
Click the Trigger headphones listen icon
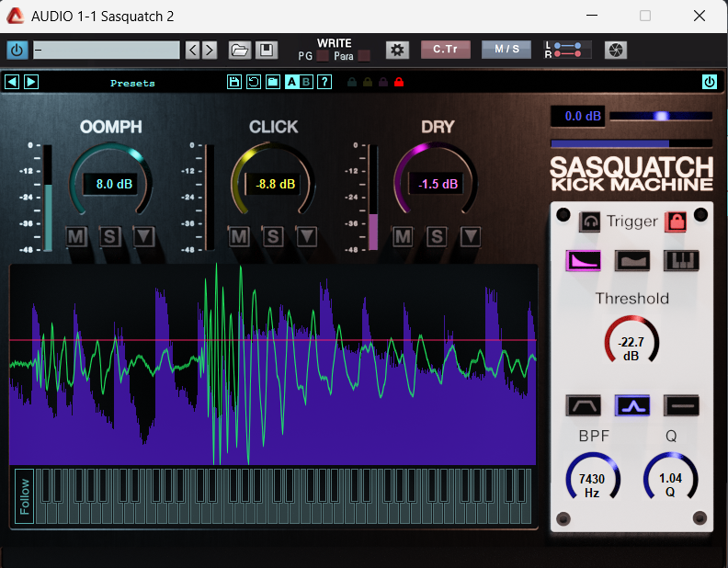589,222
